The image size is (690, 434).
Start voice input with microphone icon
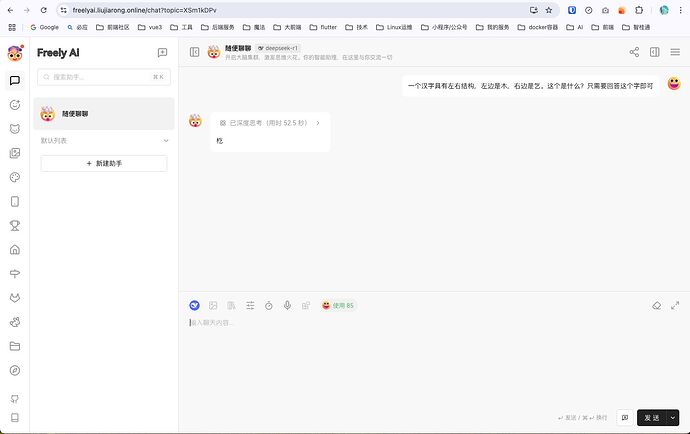(287, 305)
